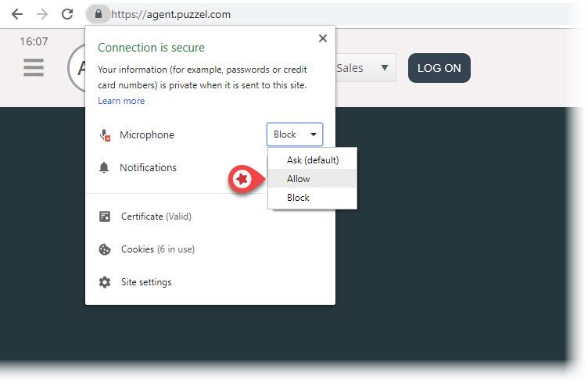Click the blocked microphone icon
The height and width of the screenshot is (383, 588).
pyautogui.click(x=105, y=135)
